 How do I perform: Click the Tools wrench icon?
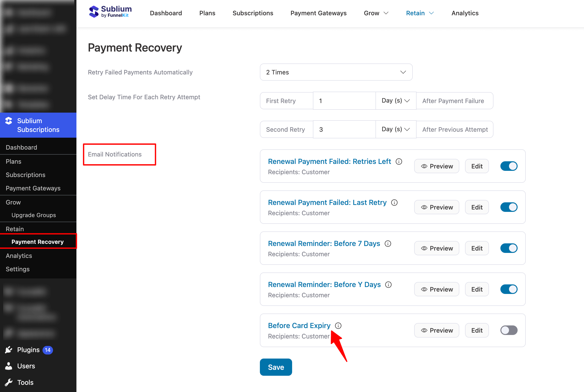tap(9, 382)
